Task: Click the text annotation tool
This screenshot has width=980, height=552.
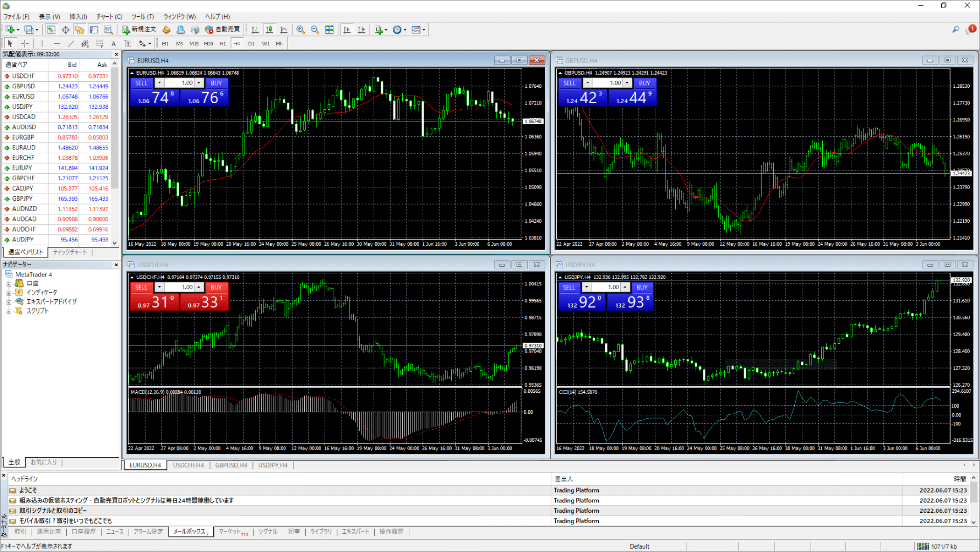Action: [x=113, y=43]
